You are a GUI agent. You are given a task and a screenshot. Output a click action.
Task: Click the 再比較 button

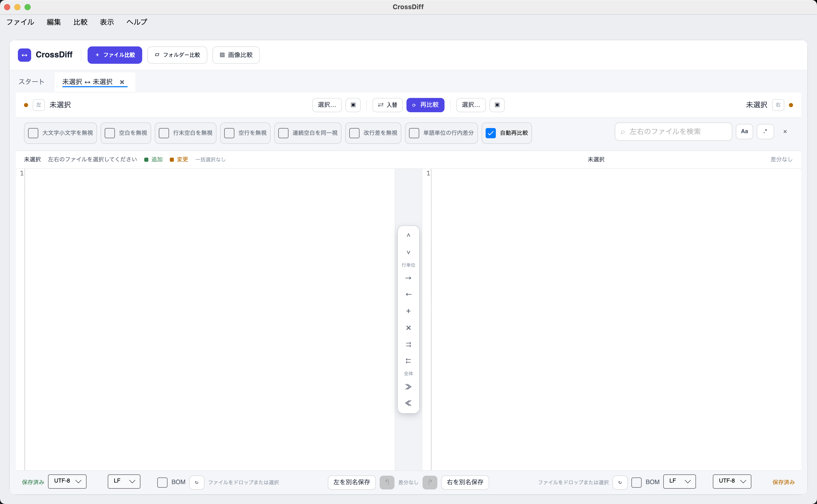tap(425, 105)
